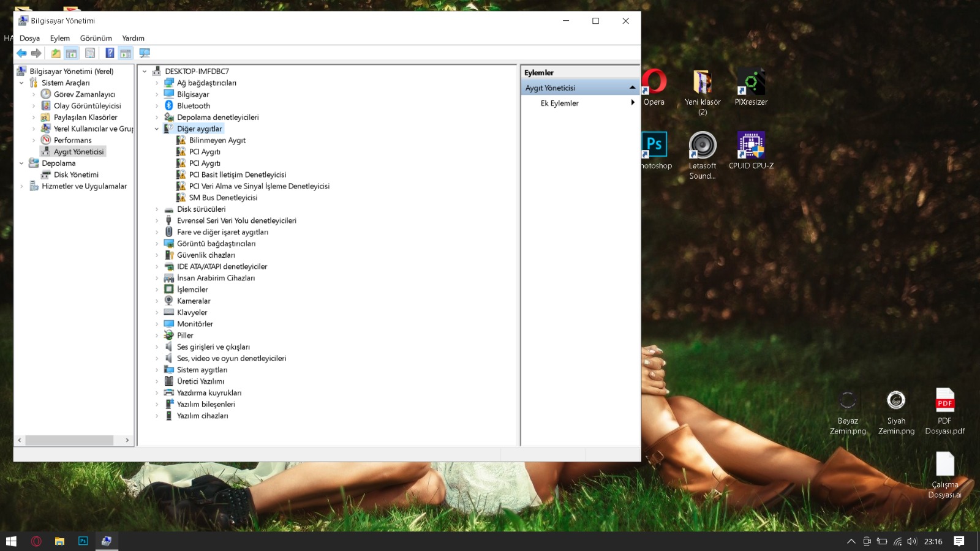Expand the Görev Zamanlayıcı node
The image size is (980, 551).
[x=34, y=94]
